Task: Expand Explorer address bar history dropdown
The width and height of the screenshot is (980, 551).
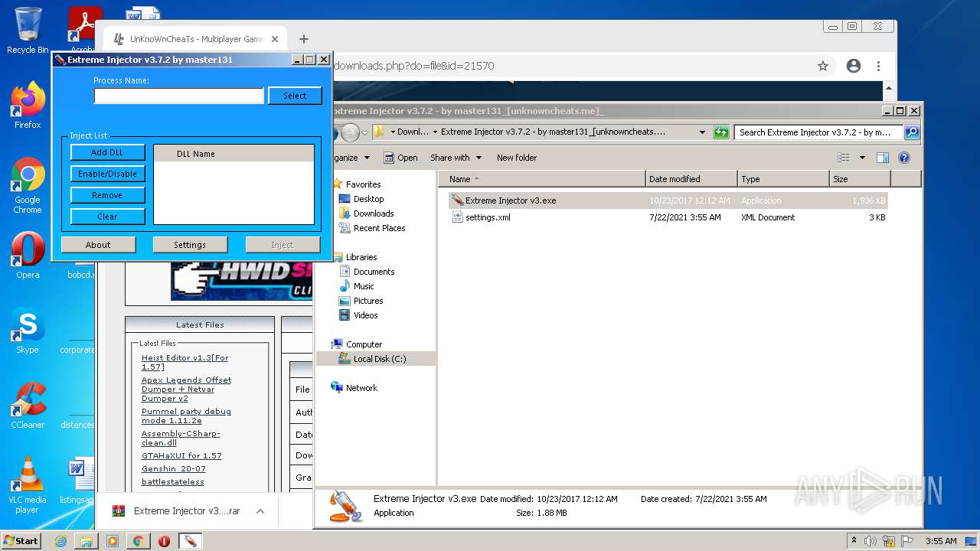Action: (702, 132)
